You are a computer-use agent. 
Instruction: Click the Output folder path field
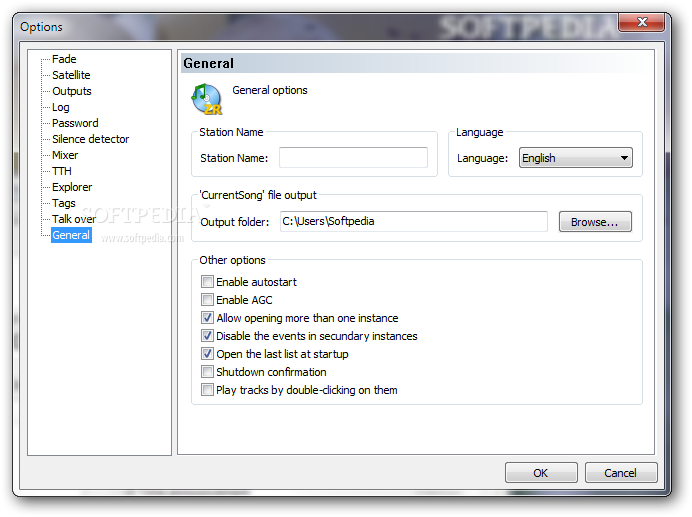[414, 221]
